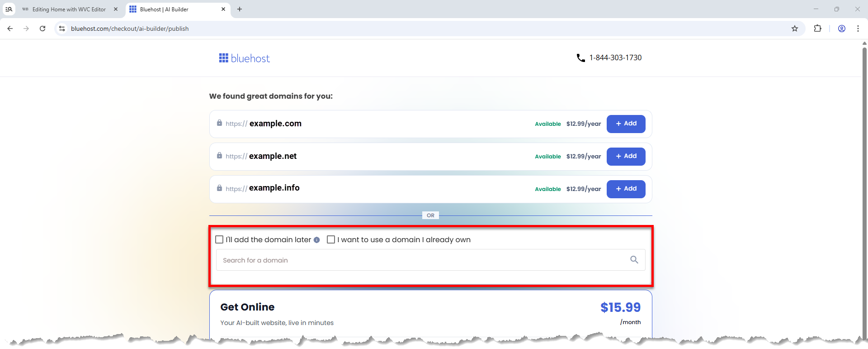868x349 pixels.
Task: Click the lock icon beside example.com
Action: coord(219,123)
